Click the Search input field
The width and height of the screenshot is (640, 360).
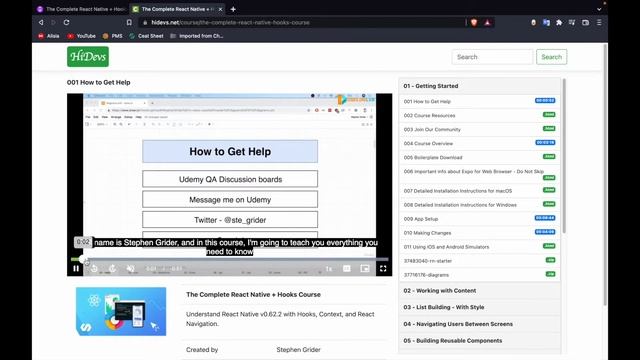(x=492, y=57)
